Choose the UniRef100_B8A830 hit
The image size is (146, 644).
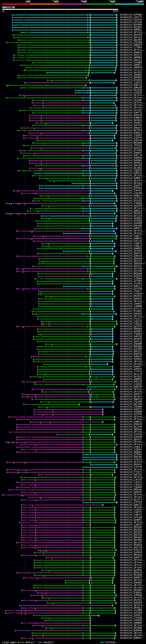point(131,53)
